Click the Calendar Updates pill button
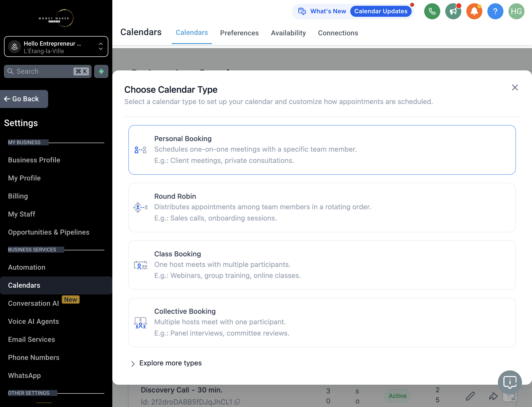Screen dimensions: 532x407 381,11
